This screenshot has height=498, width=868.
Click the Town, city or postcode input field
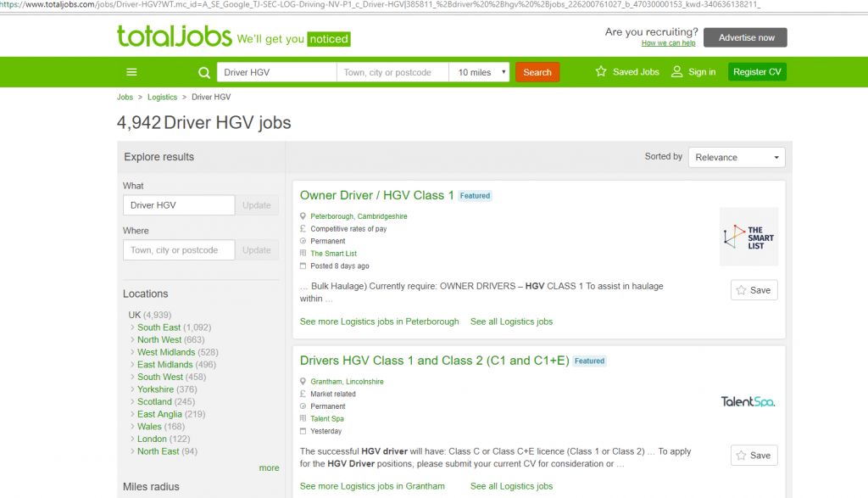[x=392, y=72]
